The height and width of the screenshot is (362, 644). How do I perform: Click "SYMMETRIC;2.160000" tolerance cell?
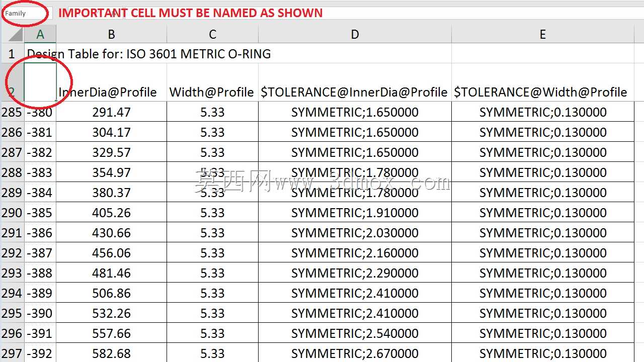click(355, 252)
